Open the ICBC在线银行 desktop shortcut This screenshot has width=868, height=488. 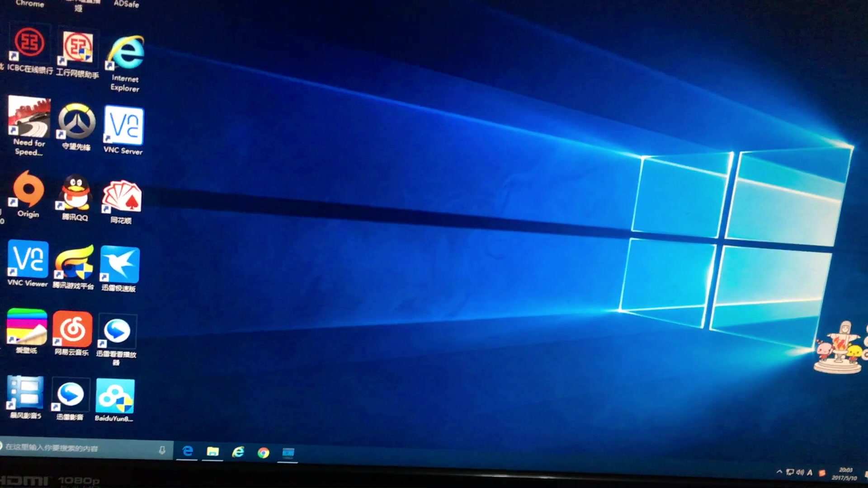29,49
